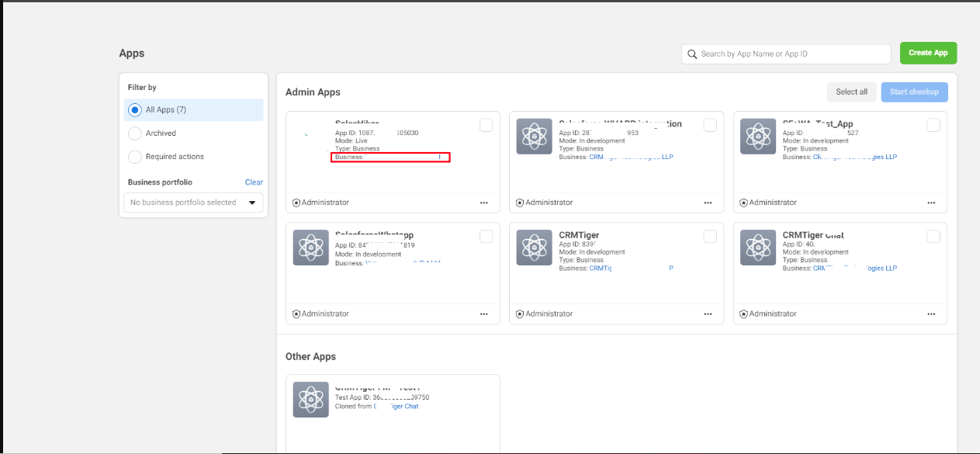Select the Archived filter radio button
This screenshot has width=980, height=454.
tap(135, 133)
